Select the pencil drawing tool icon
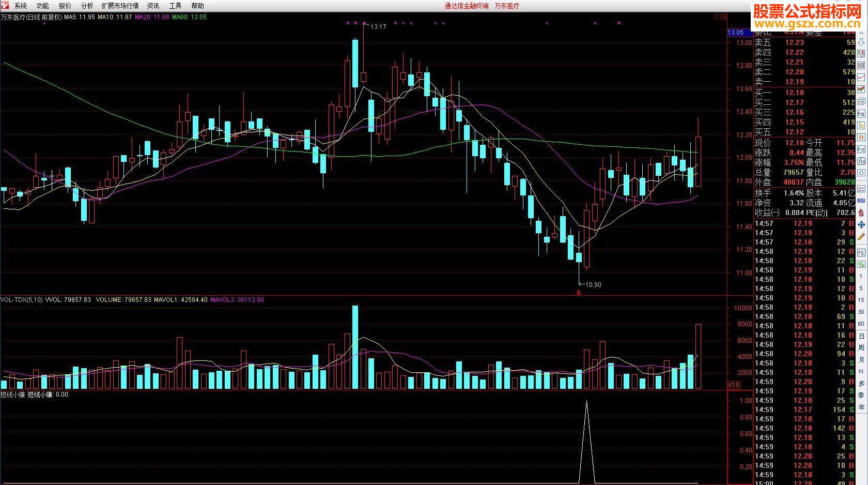 tap(861, 237)
